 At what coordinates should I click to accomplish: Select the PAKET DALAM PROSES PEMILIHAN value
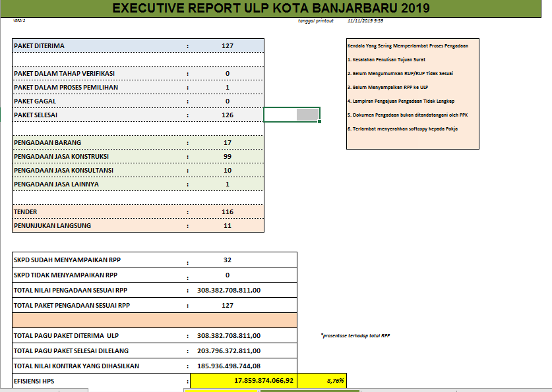pos(228,87)
